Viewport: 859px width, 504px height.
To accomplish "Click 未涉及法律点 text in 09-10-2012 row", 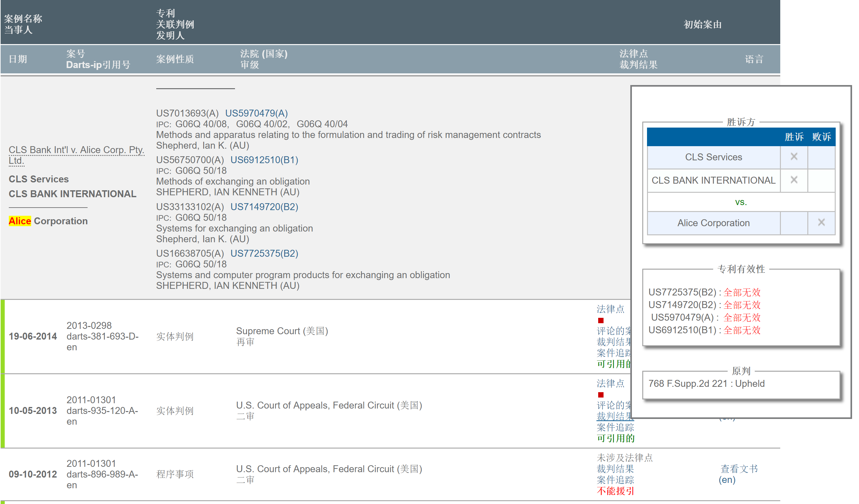I will tap(625, 458).
